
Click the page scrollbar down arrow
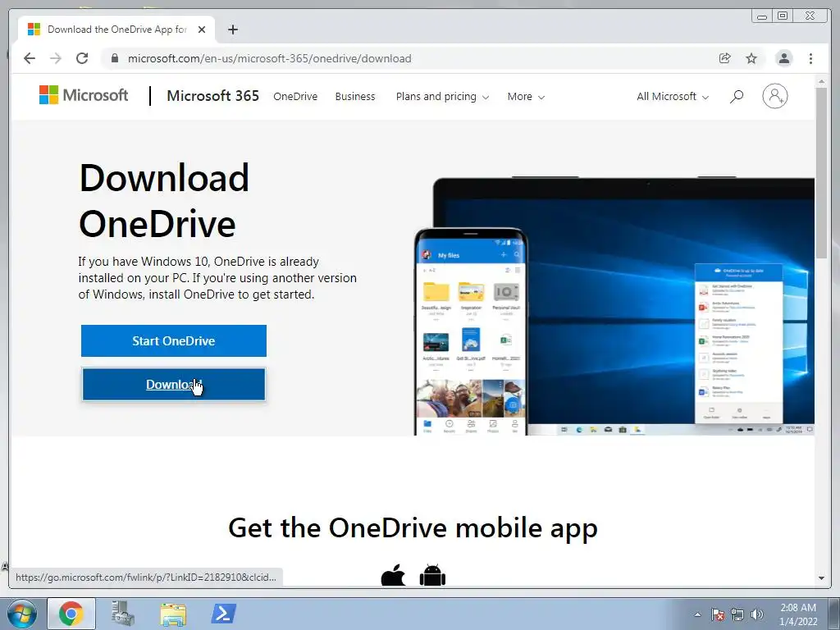[821, 578]
